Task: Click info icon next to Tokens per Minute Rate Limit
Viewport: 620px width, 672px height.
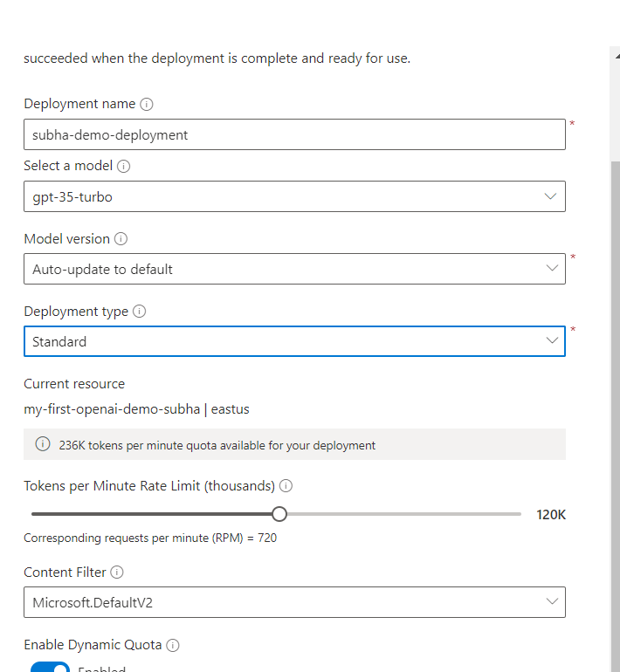Action: tap(286, 486)
